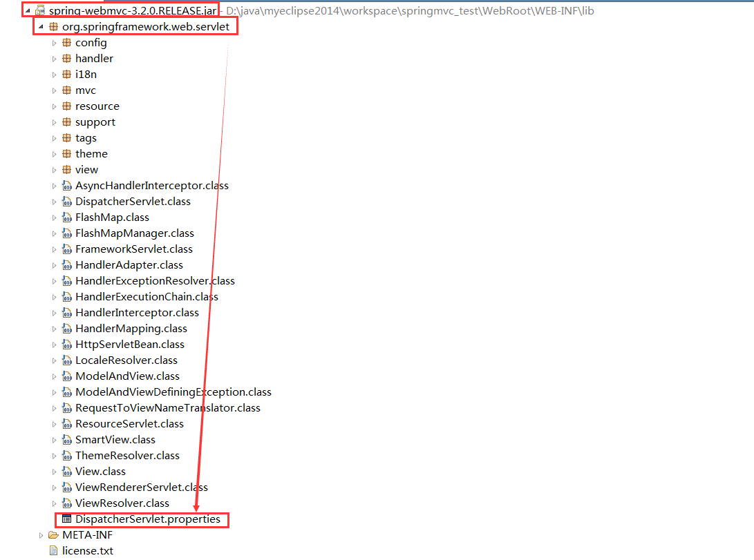Click the package icon next to view
Viewport: 754px width, 560px height.
coord(67,170)
